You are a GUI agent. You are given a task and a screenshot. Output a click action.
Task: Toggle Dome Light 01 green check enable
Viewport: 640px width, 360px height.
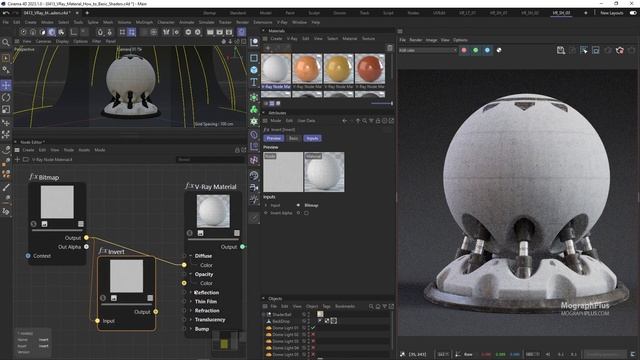[313, 328]
